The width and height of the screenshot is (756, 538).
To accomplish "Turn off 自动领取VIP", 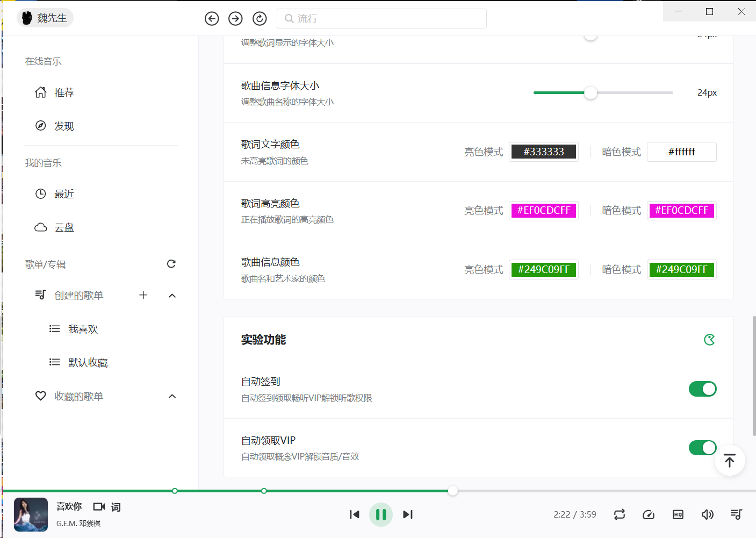I will click(703, 448).
